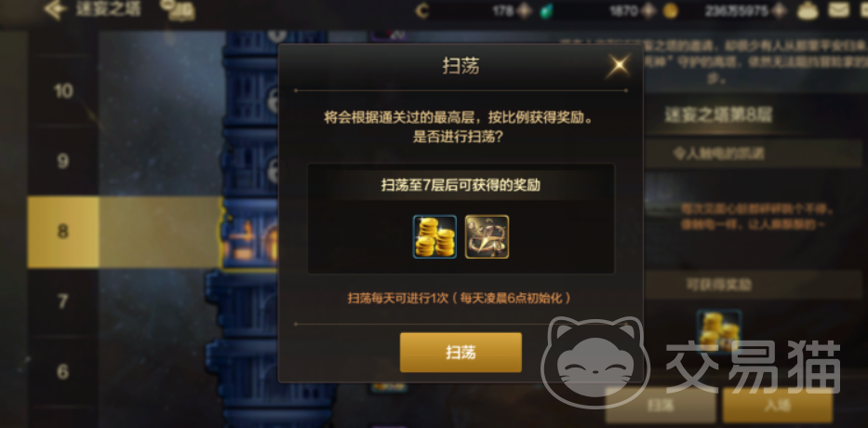
Task: Open the mail envelope icon
Action: click(839, 9)
